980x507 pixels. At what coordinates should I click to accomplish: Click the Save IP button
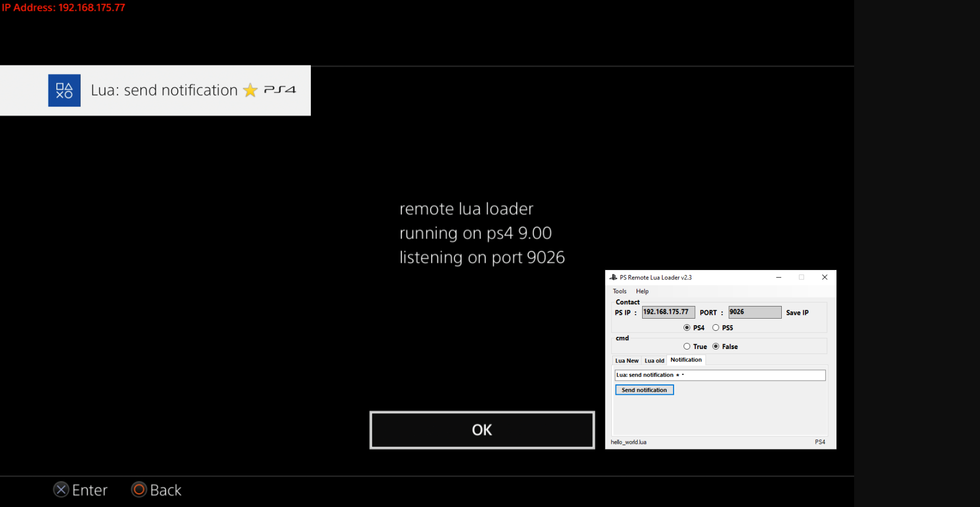pos(797,313)
